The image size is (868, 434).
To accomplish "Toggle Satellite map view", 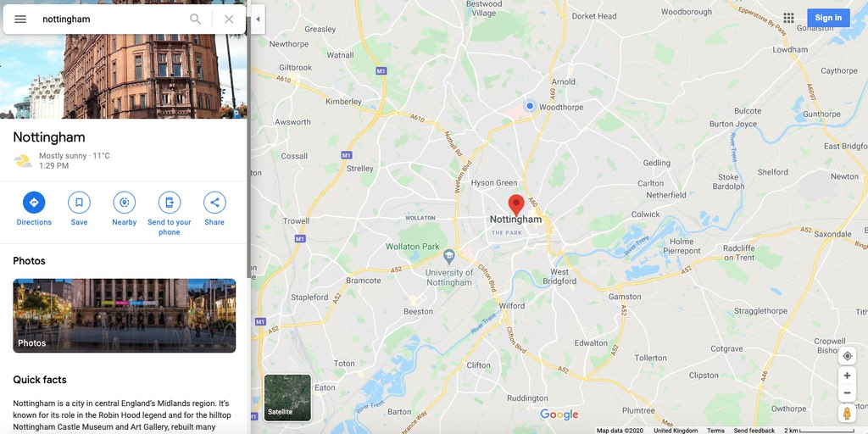I will 287,398.
